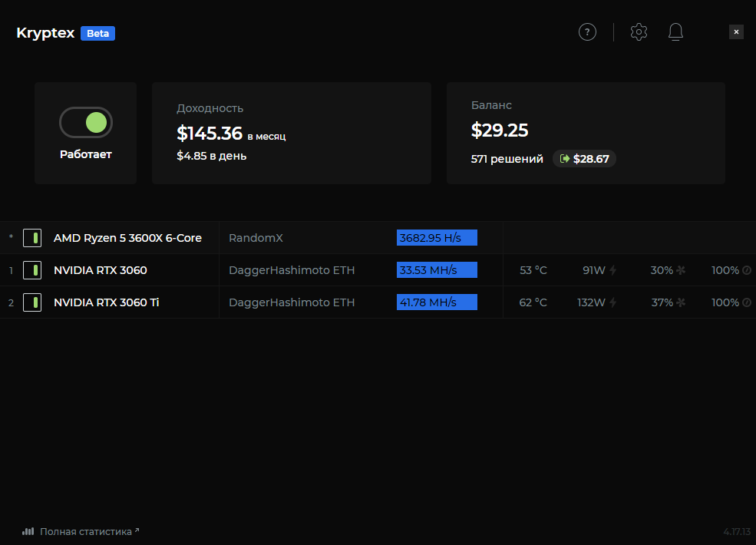Click the 571 решений text

point(507,159)
